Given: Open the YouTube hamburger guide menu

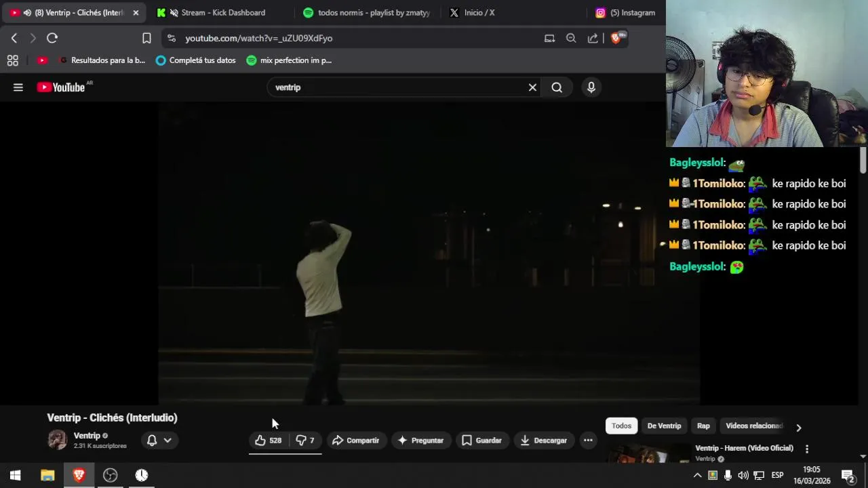Looking at the screenshot, I should tap(18, 87).
